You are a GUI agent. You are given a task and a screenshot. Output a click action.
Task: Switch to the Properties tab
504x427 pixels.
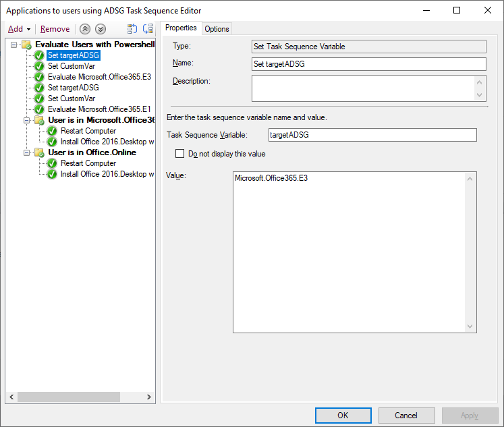pos(181,28)
